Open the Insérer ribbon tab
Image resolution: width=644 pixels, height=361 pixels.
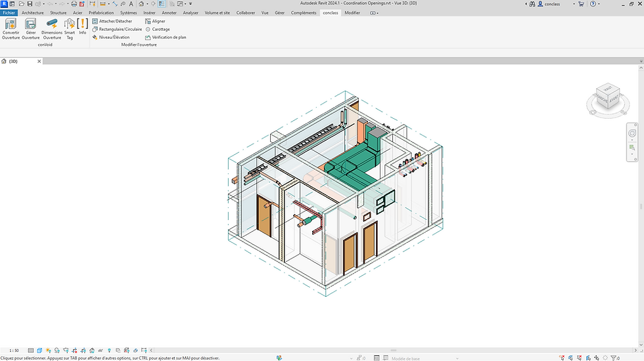(150, 12)
